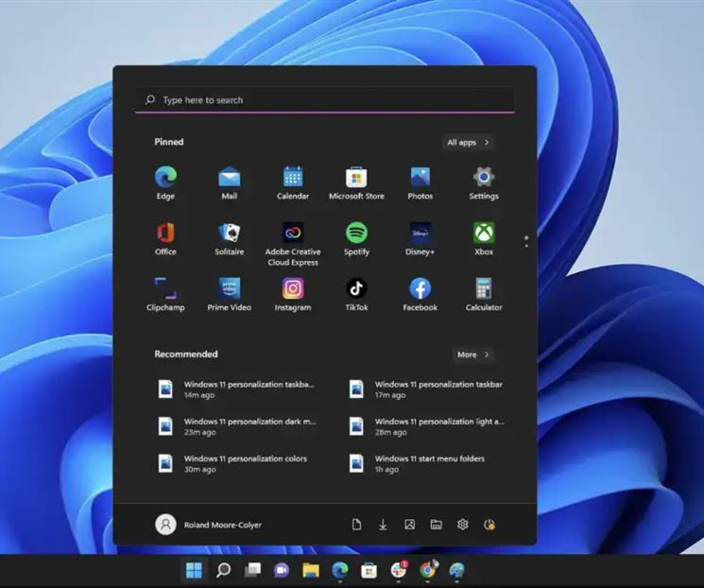Launch the Mail app

point(230,182)
